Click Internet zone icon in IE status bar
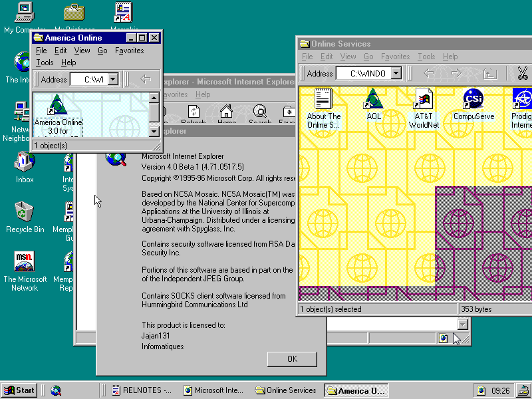Viewport: 532px width, 399px height. (443, 338)
